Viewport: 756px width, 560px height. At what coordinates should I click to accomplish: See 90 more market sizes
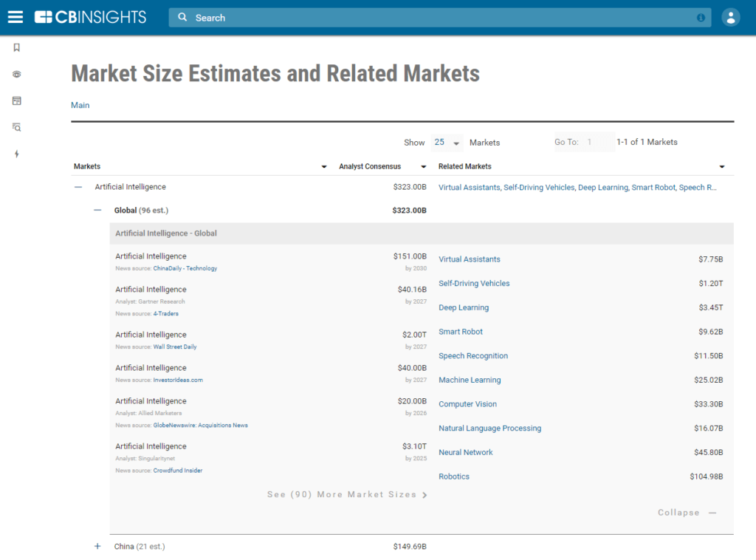(347, 494)
